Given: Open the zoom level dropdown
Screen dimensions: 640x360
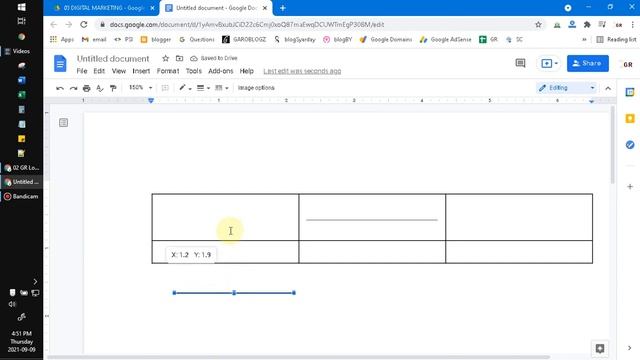Looking at the screenshot, I should pos(140,88).
